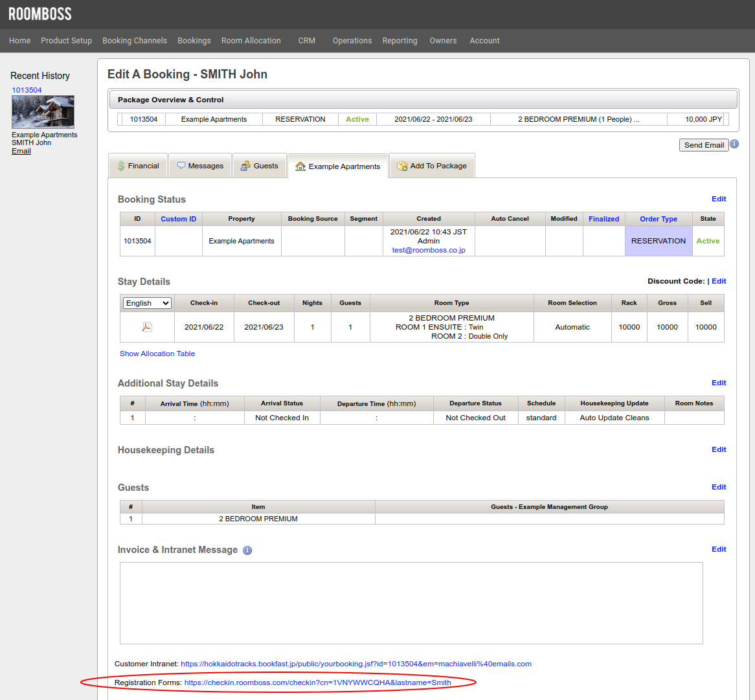Click the Email link under Recent History

point(21,151)
